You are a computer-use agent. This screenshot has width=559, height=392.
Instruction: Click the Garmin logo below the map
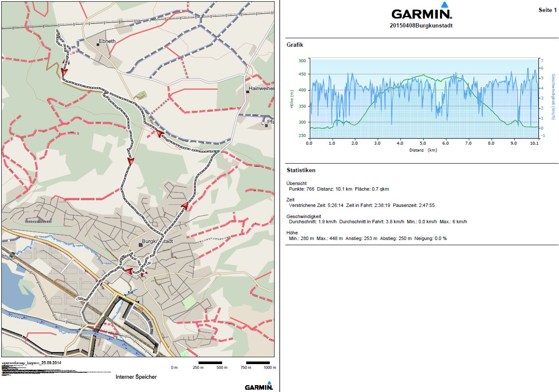coord(259,386)
